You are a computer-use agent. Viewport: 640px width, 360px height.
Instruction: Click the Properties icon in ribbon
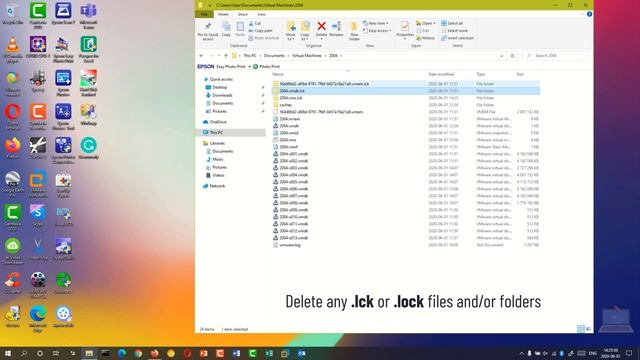click(x=405, y=30)
